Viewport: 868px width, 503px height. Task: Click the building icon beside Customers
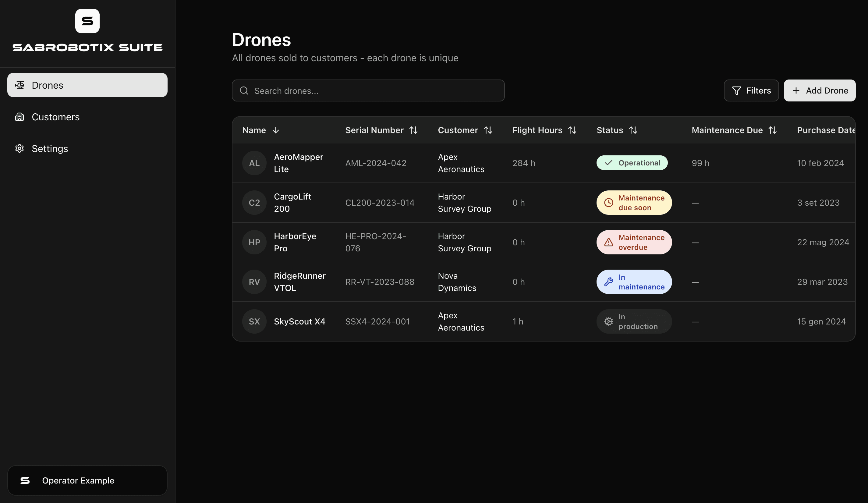pyautogui.click(x=19, y=117)
